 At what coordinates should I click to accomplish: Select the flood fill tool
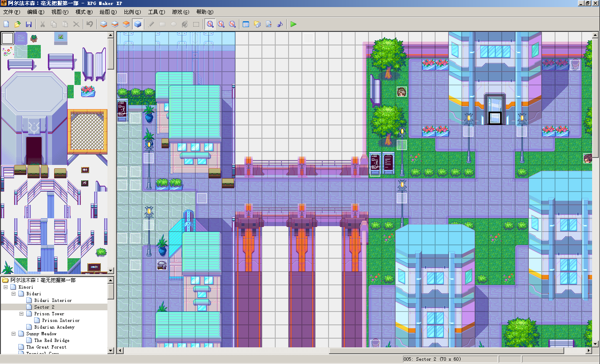185,24
